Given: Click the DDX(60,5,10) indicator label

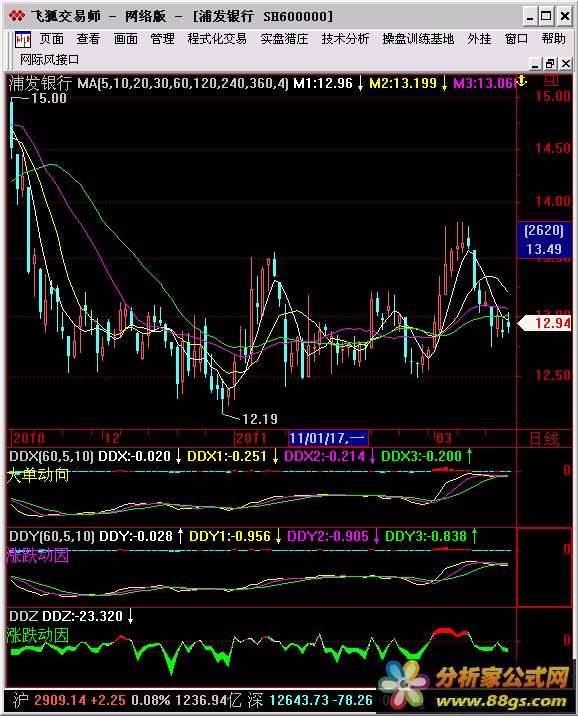Looking at the screenshot, I should (x=51, y=456).
